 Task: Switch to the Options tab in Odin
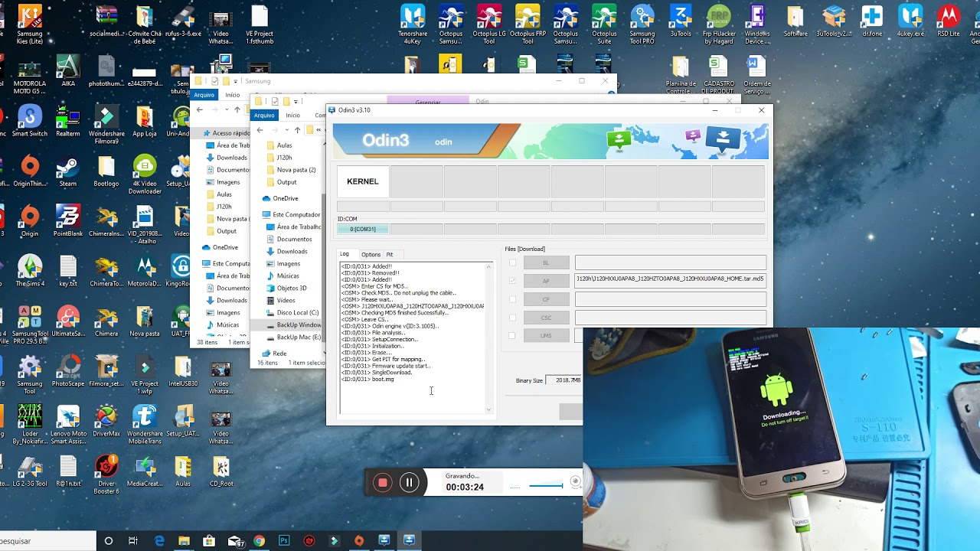[371, 254]
